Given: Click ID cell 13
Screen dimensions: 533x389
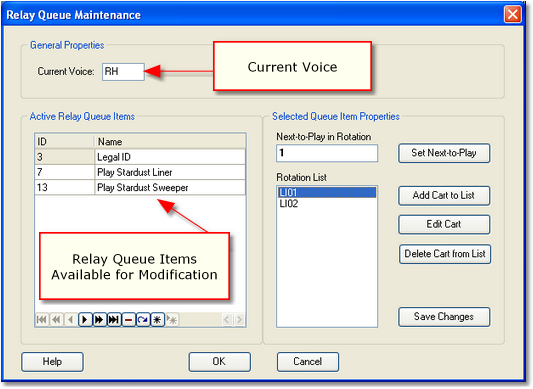Looking at the screenshot, I should pos(65,188).
